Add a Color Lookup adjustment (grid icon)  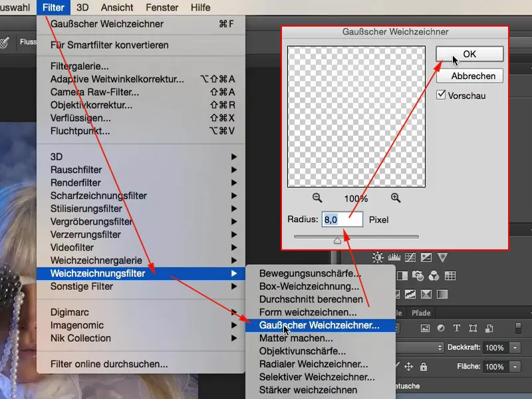click(x=450, y=275)
